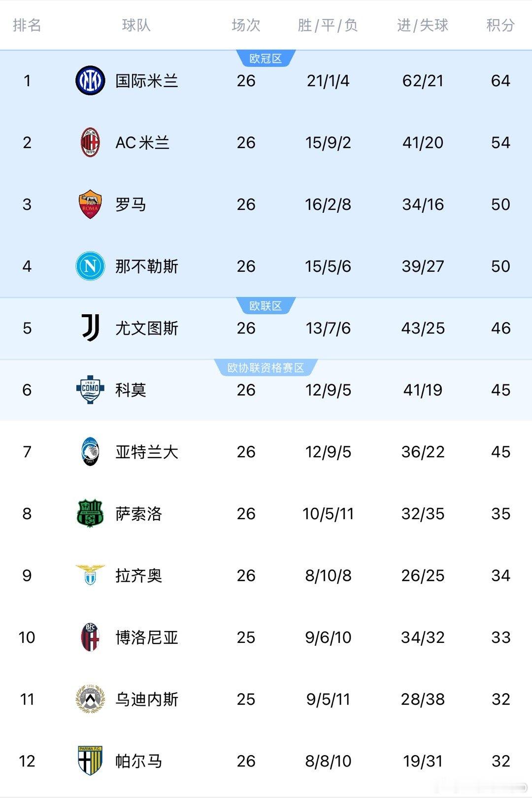Tap the 欧联区 zone tag

pos(266,306)
